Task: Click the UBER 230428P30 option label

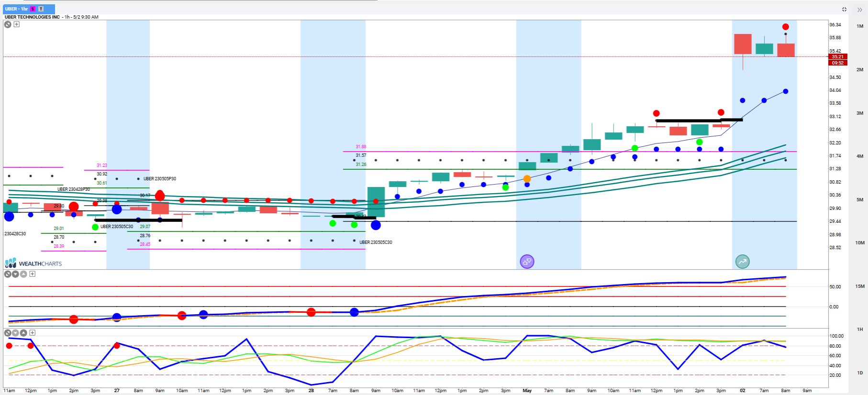Action: (x=74, y=189)
